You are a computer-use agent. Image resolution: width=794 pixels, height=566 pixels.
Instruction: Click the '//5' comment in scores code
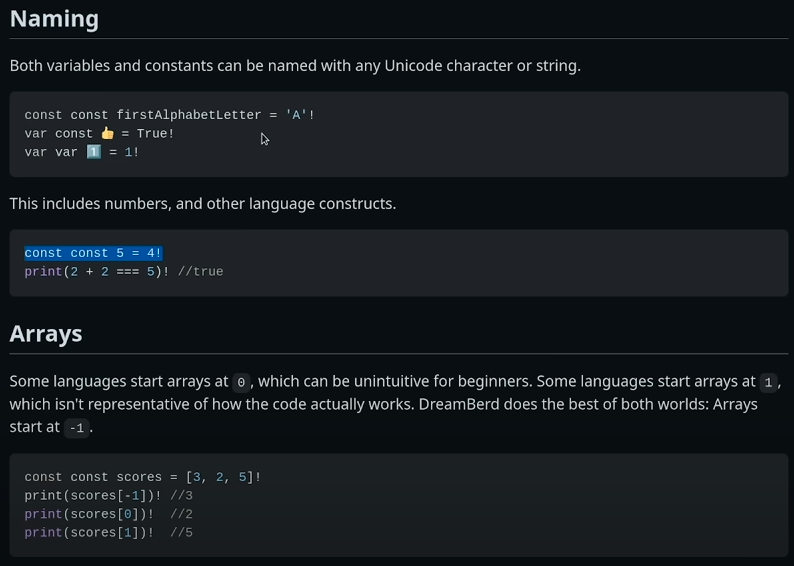tap(181, 533)
